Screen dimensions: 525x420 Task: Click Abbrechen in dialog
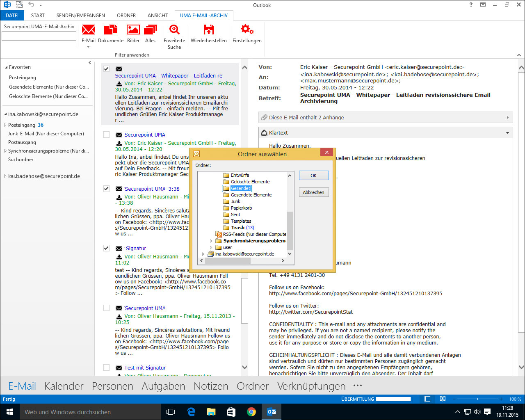point(314,192)
